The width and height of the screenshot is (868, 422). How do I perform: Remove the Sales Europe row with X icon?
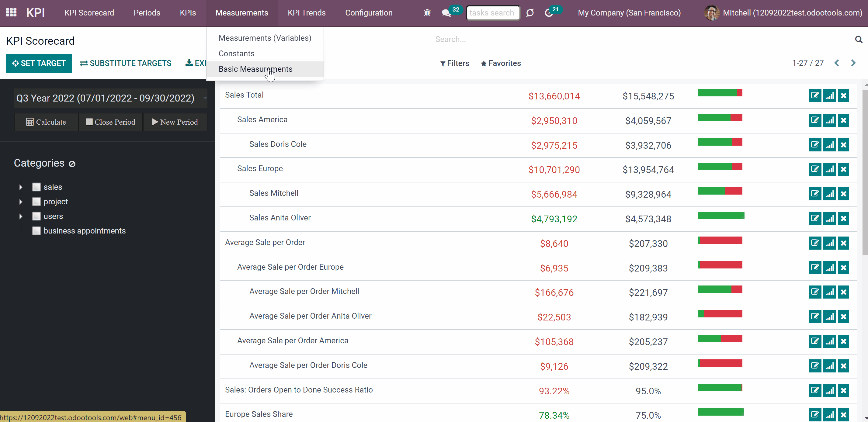point(843,169)
